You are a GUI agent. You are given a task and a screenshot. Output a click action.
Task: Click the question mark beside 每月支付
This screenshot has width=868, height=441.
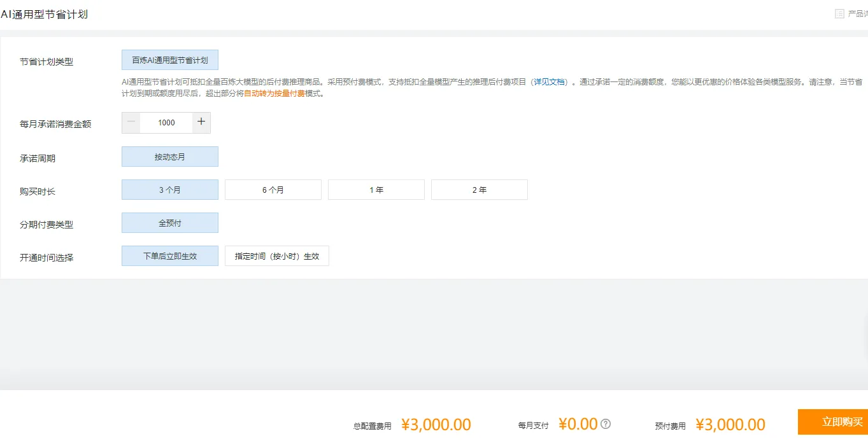(x=605, y=423)
